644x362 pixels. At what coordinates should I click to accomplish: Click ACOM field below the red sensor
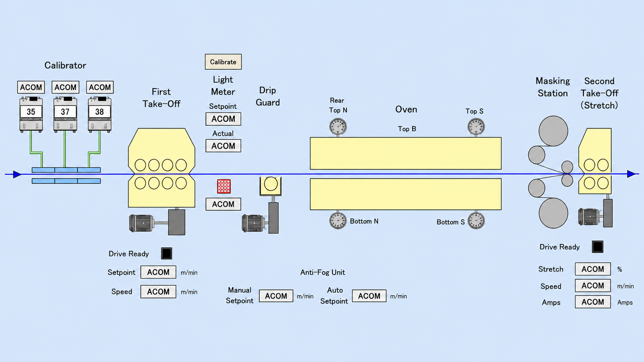[223, 204]
